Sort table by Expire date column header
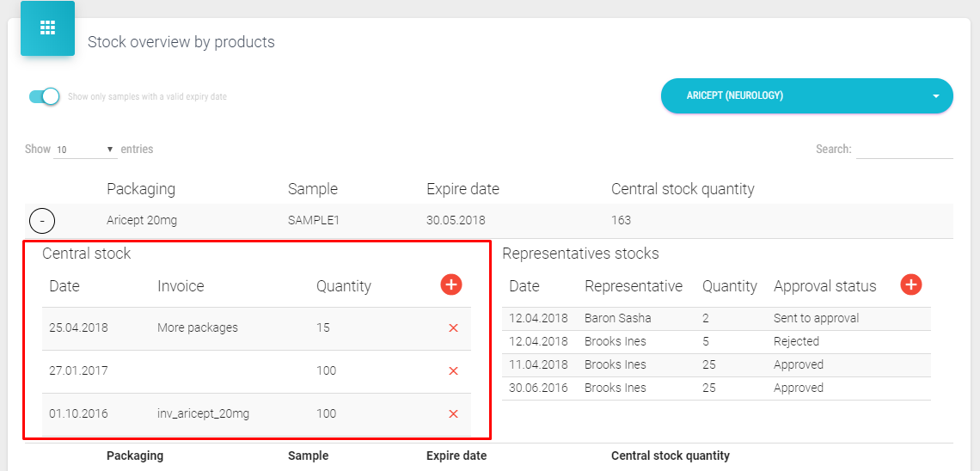980x471 pixels. tap(462, 189)
